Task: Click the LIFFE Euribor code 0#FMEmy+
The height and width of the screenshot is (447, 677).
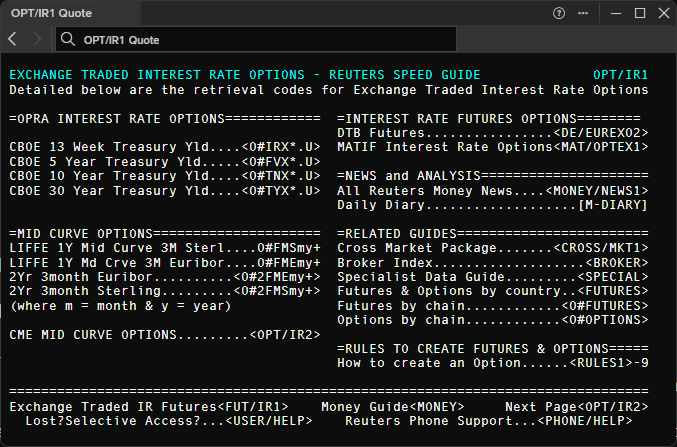Action: 289,263
